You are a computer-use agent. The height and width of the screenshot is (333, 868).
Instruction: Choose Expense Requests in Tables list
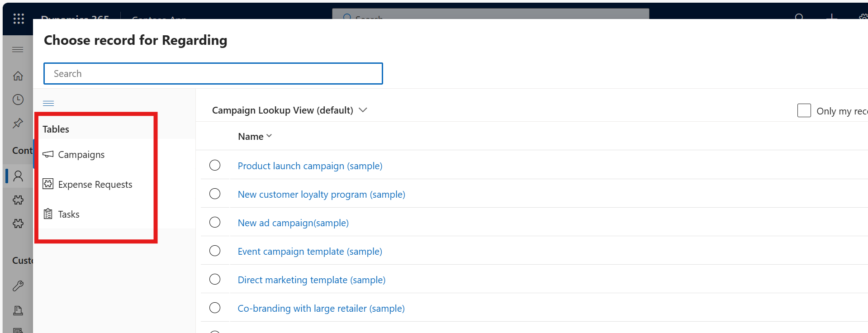[x=95, y=185]
